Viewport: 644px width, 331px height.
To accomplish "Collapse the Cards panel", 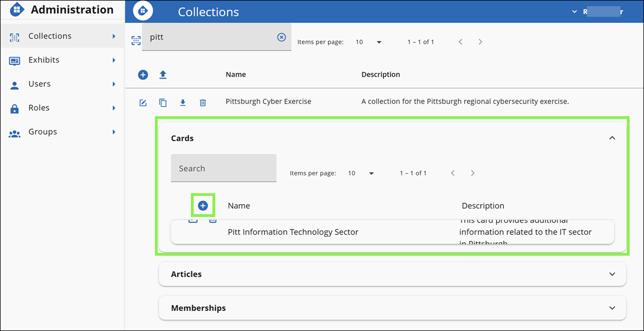I will [x=612, y=138].
